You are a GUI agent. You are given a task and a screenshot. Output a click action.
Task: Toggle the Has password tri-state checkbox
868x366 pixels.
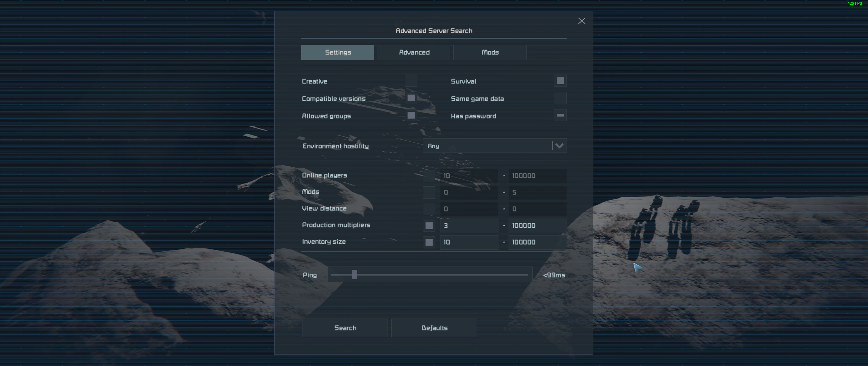[x=560, y=116]
